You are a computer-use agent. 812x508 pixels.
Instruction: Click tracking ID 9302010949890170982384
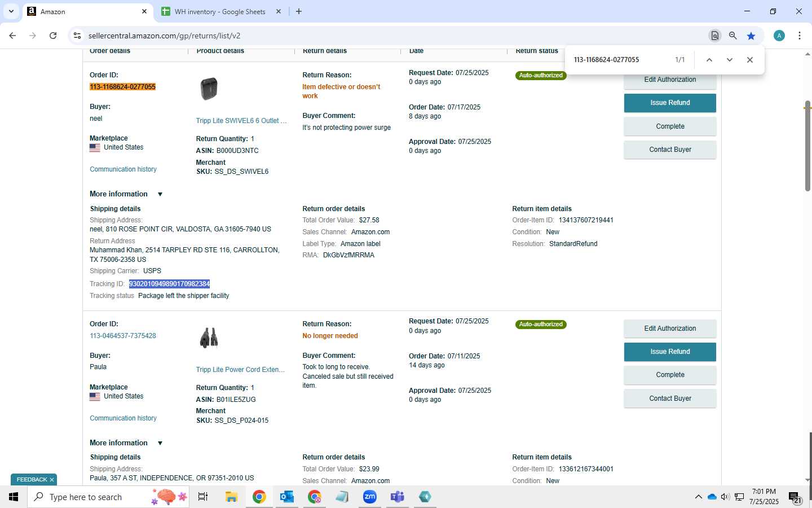click(169, 284)
